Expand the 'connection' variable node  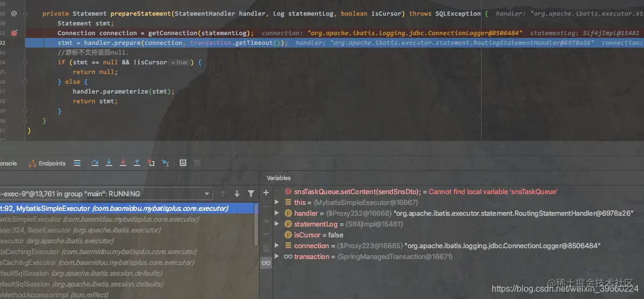tap(277, 245)
